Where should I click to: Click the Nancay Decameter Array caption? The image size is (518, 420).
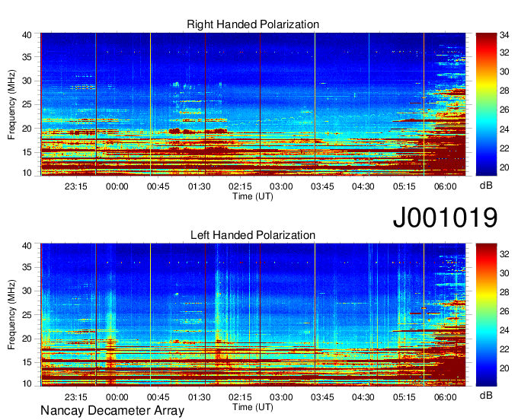click(x=112, y=411)
